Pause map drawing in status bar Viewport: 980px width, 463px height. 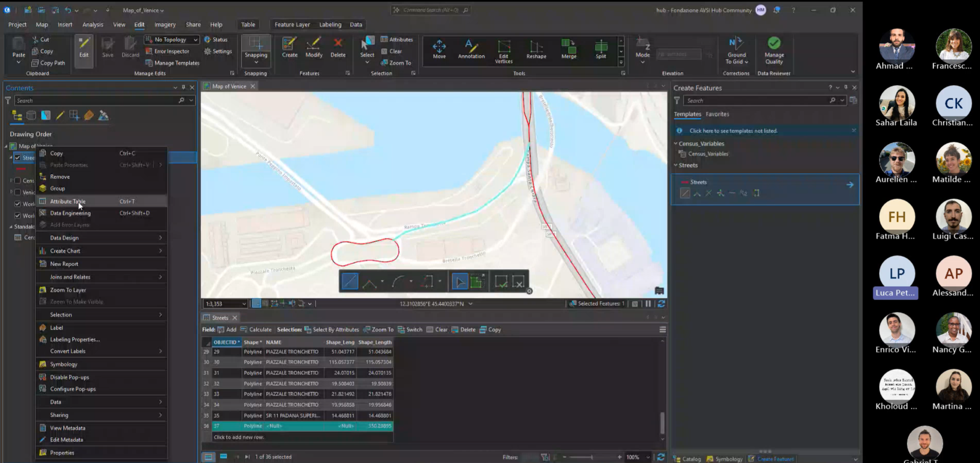coord(648,304)
